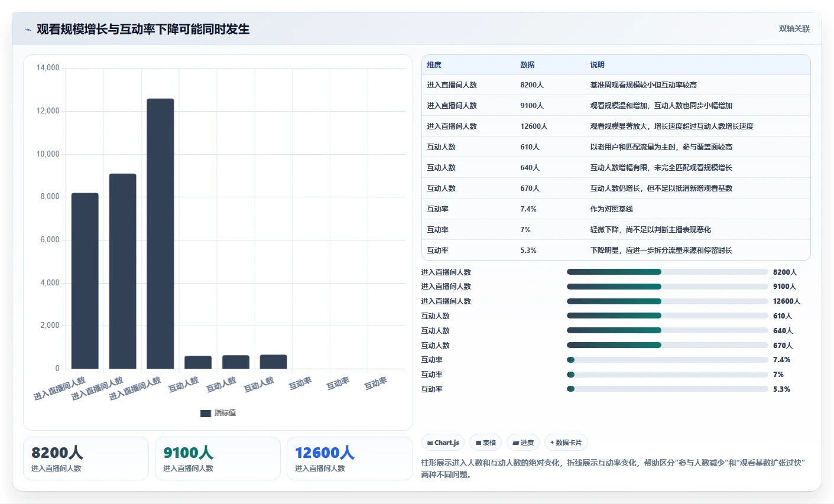Screen dimensions: 834x504
Task: Click the 10,000 y-axis label
Action: click(48, 154)
